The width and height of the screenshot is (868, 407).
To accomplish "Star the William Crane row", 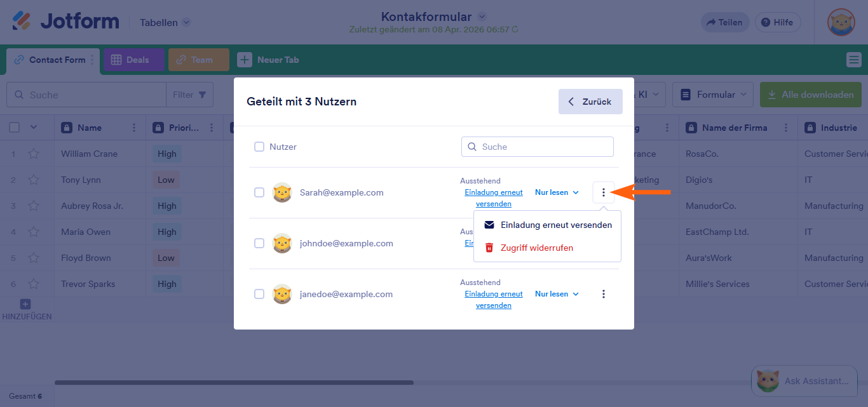I will [x=34, y=154].
